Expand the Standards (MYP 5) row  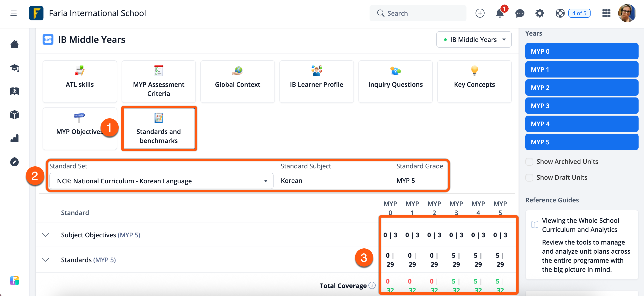pyautogui.click(x=46, y=260)
